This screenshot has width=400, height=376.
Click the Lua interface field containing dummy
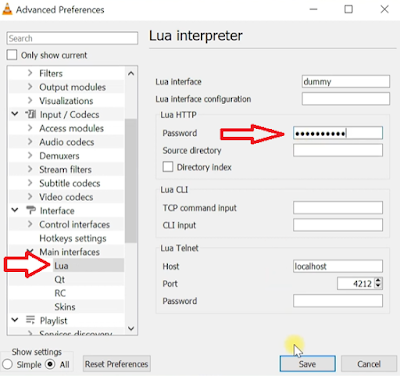[x=346, y=82]
